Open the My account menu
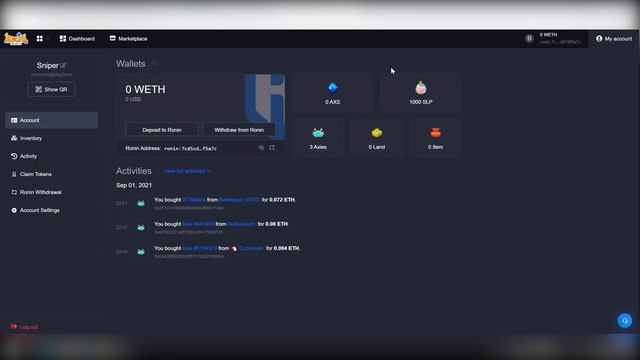The height and width of the screenshot is (360, 640). [x=614, y=39]
